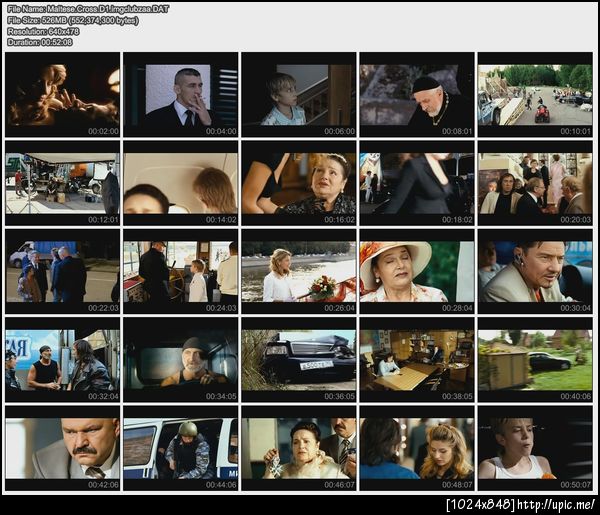Open the thumbnail timestamped 00:46:07

(299, 448)
